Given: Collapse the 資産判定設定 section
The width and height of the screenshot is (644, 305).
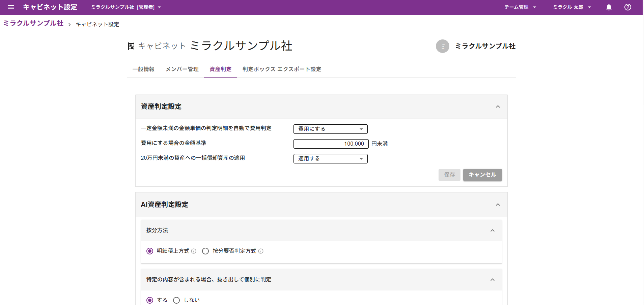Looking at the screenshot, I should click(498, 106).
